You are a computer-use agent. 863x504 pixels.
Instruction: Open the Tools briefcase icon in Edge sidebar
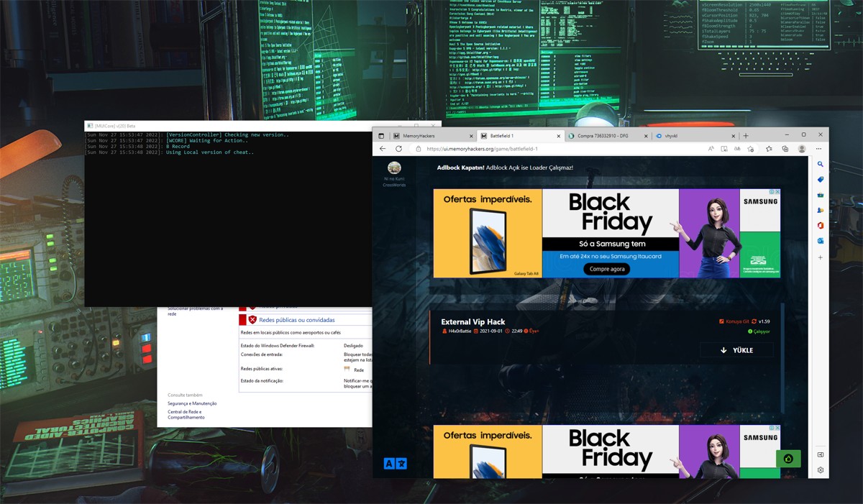pos(821,195)
